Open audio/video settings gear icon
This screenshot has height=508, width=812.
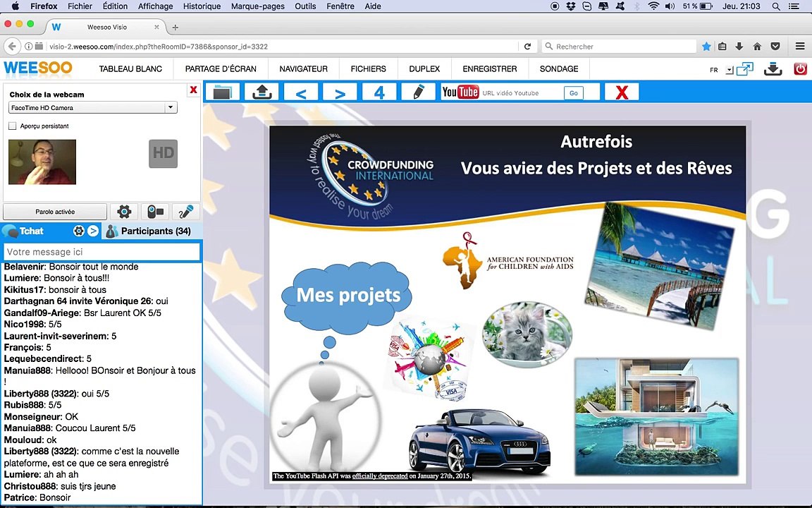coord(124,212)
